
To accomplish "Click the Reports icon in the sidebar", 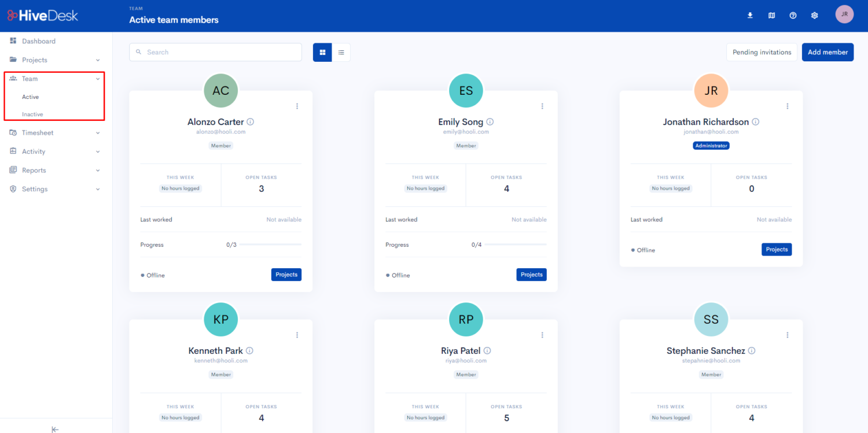I will coord(13,170).
